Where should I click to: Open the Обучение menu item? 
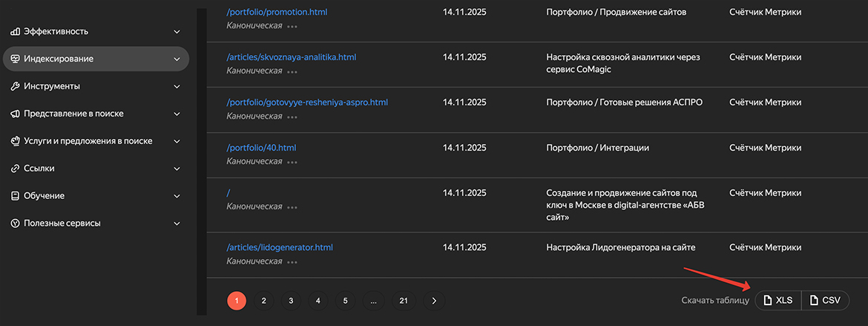point(44,196)
